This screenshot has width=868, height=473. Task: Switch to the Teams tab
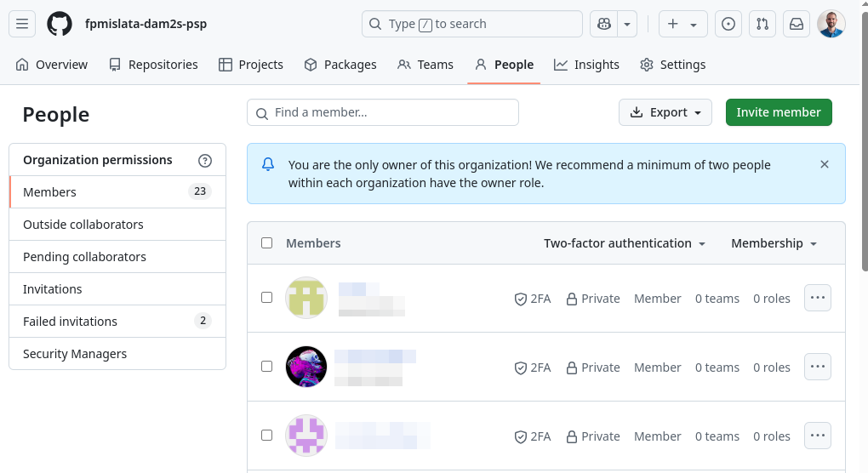point(425,65)
